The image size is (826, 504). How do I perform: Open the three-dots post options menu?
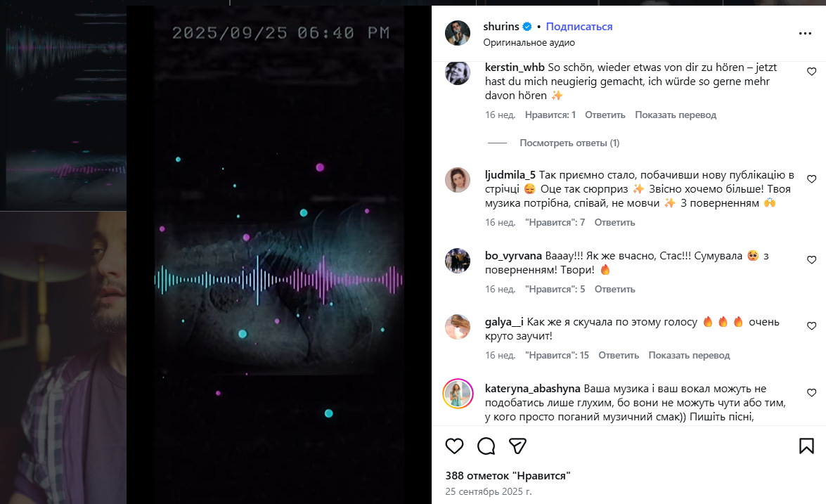tap(805, 33)
